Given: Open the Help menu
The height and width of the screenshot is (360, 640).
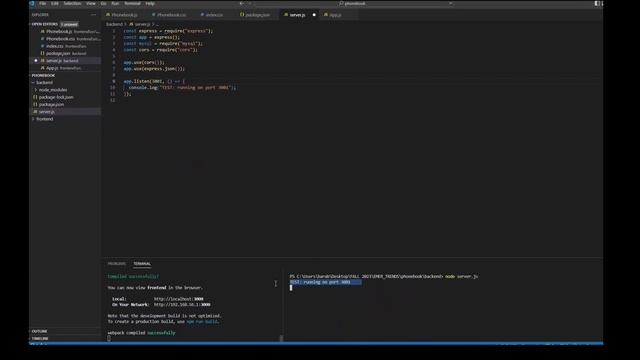Looking at the screenshot, I should [x=150, y=3].
